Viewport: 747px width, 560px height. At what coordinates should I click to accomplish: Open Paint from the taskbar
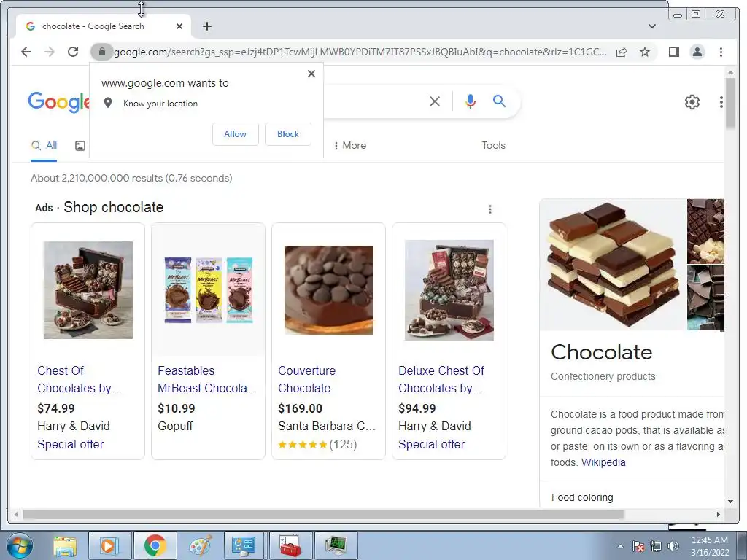(200, 545)
